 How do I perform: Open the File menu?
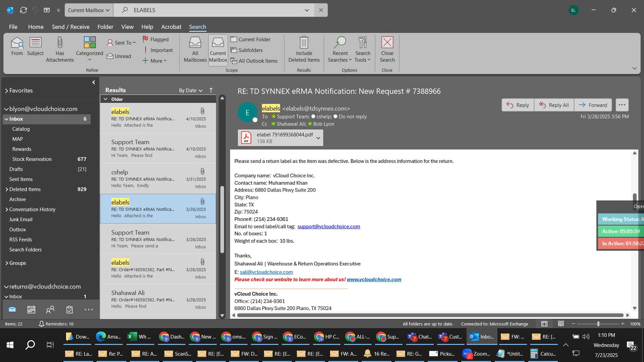(x=13, y=27)
